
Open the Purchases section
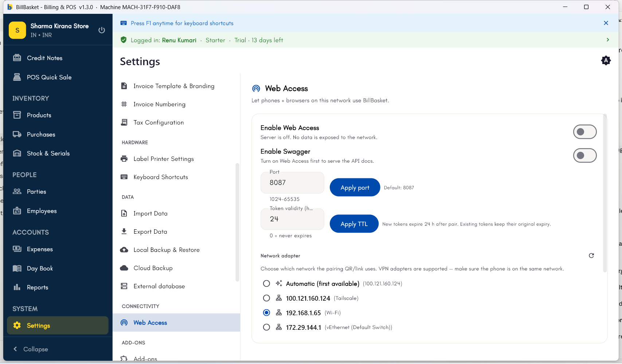(x=58, y=134)
